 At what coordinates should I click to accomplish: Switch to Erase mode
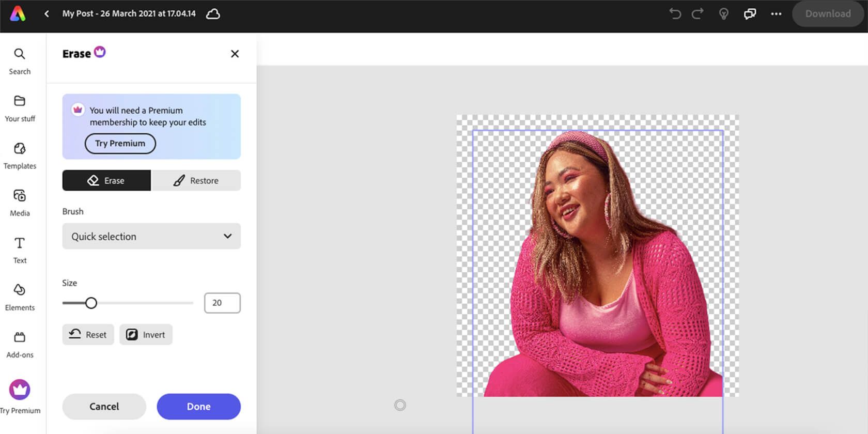tap(106, 180)
